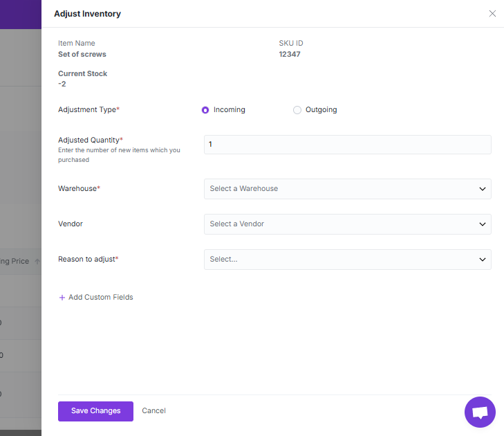Open the Select a Vendor dropdown
Screen dimensions: 504x436
tap(348, 224)
